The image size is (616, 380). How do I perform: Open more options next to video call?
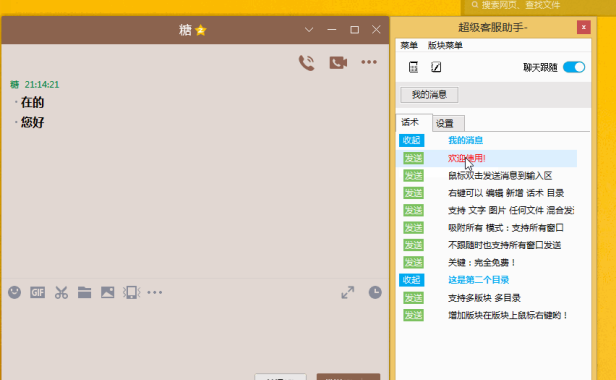click(x=369, y=62)
